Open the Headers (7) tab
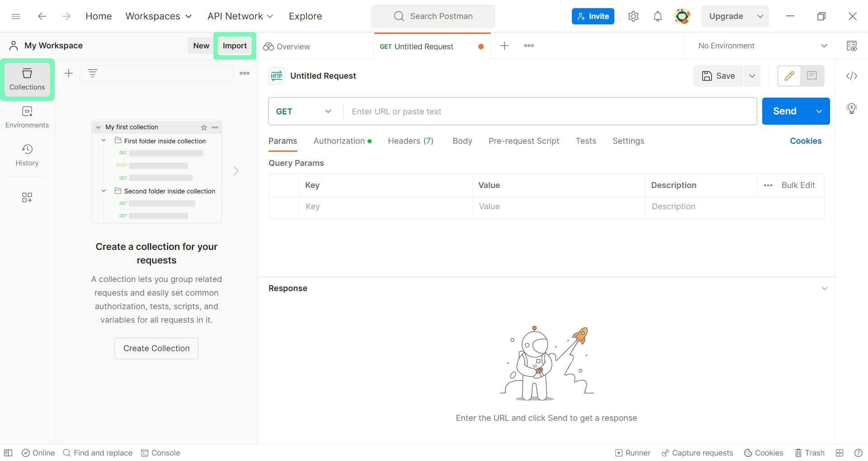This screenshot has width=868, height=461. point(410,141)
